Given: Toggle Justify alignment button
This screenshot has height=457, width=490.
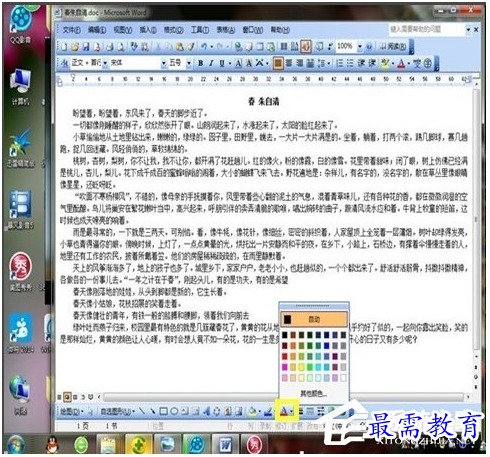Looking at the screenshot, I should coord(278,63).
